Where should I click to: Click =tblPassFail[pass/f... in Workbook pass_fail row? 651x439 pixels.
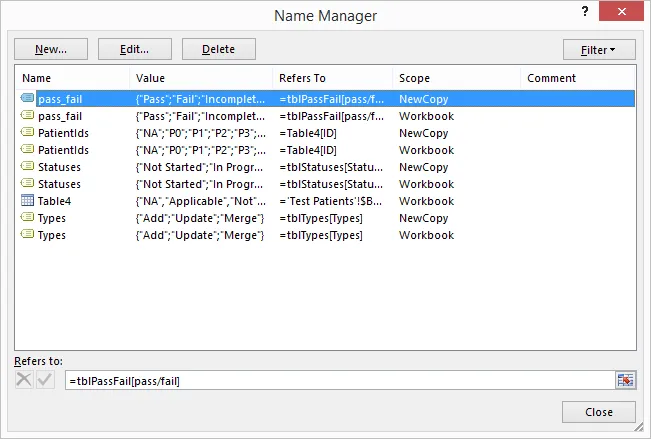point(331,116)
